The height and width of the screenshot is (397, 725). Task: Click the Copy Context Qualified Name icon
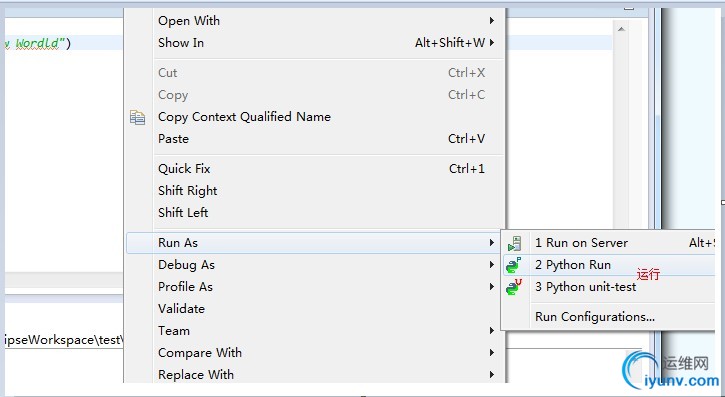click(x=137, y=117)
